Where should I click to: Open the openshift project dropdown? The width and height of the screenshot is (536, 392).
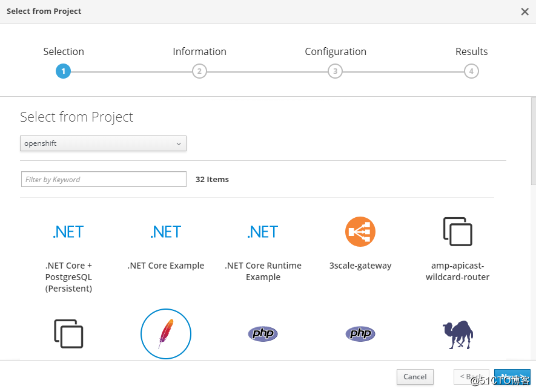tap(103, 143)
